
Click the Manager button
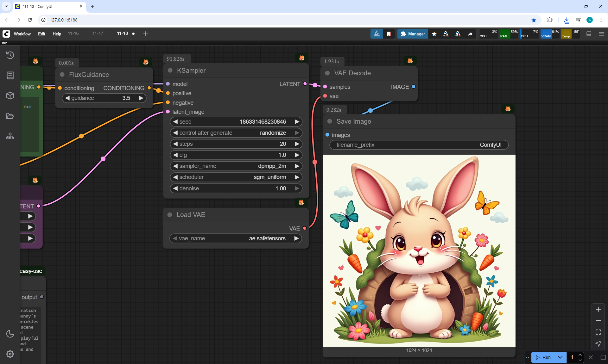tap(413, 34)
